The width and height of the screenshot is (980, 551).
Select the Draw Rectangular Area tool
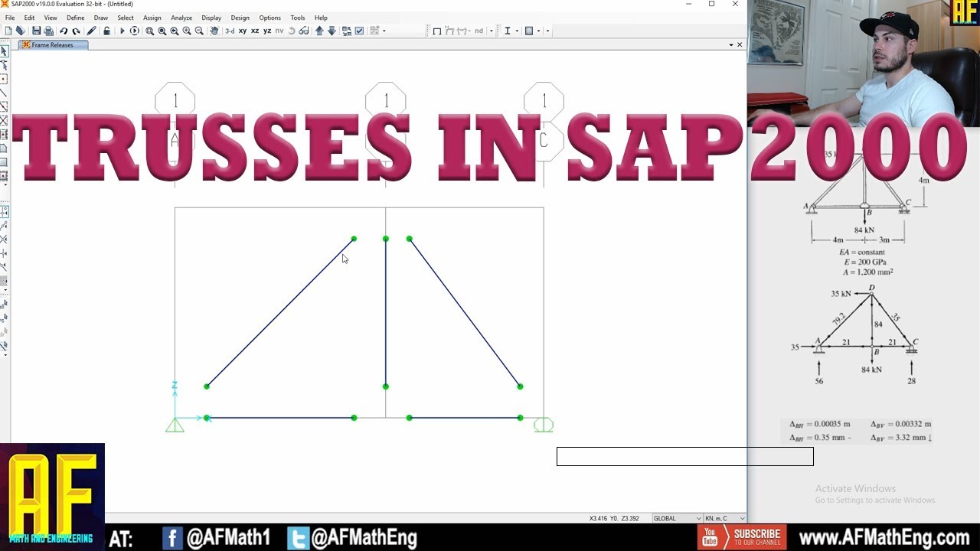click(x=5, y=161)
